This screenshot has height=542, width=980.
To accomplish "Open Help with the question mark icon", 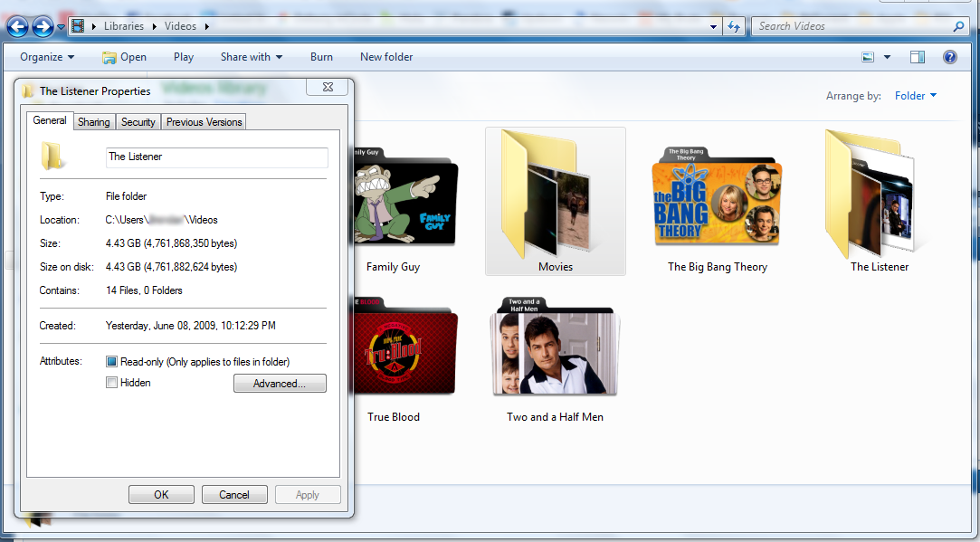I will coord(950,57).
